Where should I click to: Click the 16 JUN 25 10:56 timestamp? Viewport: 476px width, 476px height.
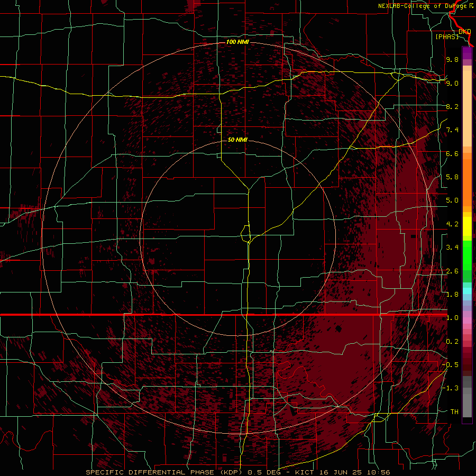tap(355, 472)
